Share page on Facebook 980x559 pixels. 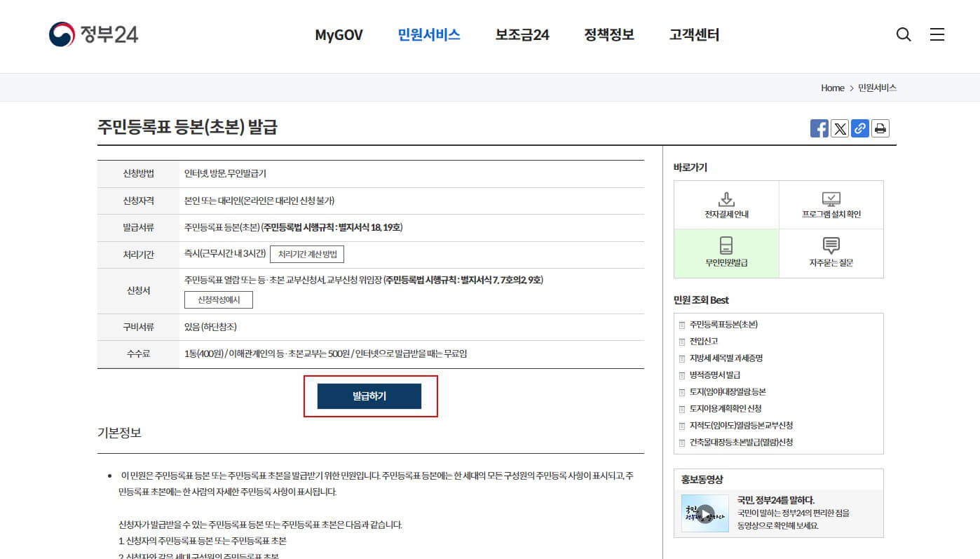click(819, 128)
